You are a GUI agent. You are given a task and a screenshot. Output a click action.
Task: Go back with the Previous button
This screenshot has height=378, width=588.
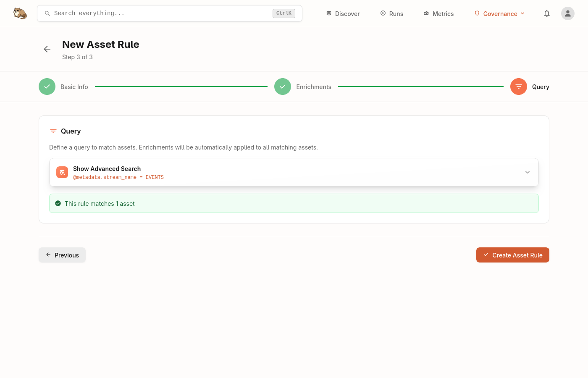[x=62, y=255]
